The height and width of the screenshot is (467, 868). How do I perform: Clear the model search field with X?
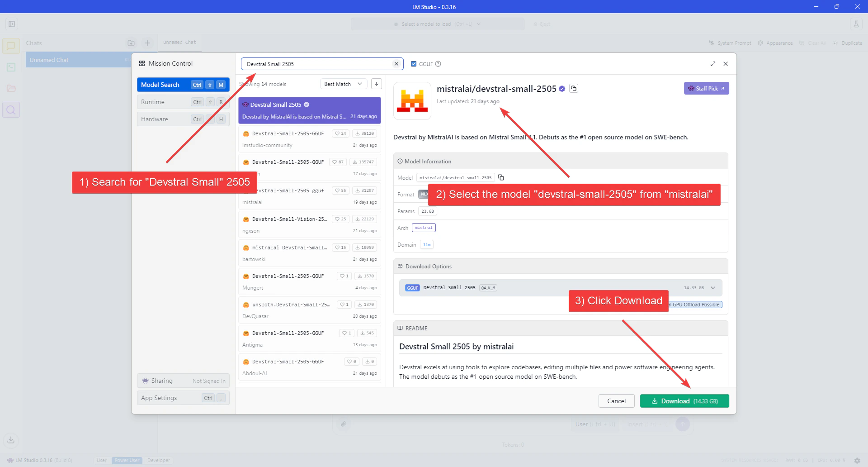[x=396, y=64]
